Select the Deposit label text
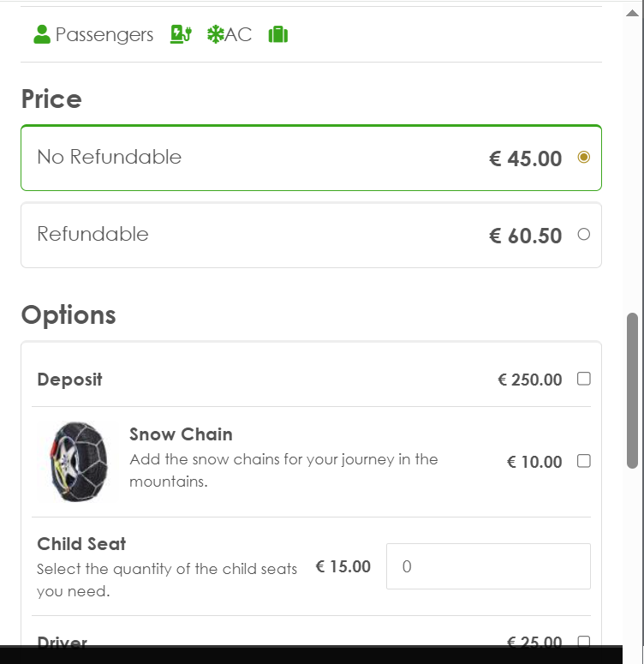The image size is (644, 664). click(x=69, y=380)
